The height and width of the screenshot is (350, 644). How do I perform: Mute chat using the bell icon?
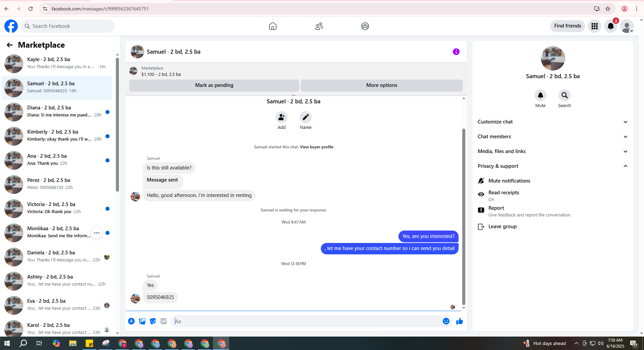[x=541, y=95]
